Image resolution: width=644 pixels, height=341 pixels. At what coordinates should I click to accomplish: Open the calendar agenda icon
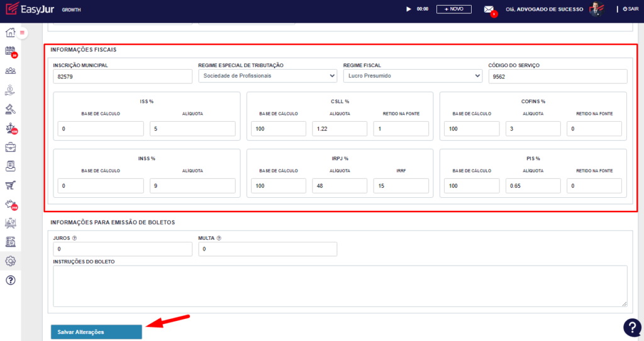pyautogui.click(x=10, y=51)
